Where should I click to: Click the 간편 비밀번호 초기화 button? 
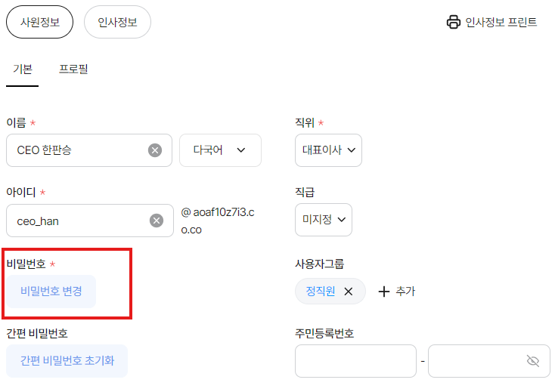67,361
